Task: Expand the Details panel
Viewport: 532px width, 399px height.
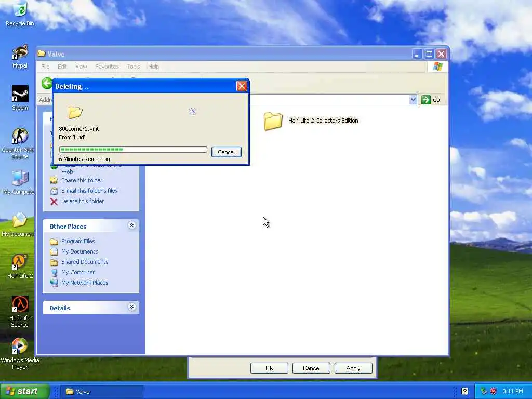Action: 131,307
